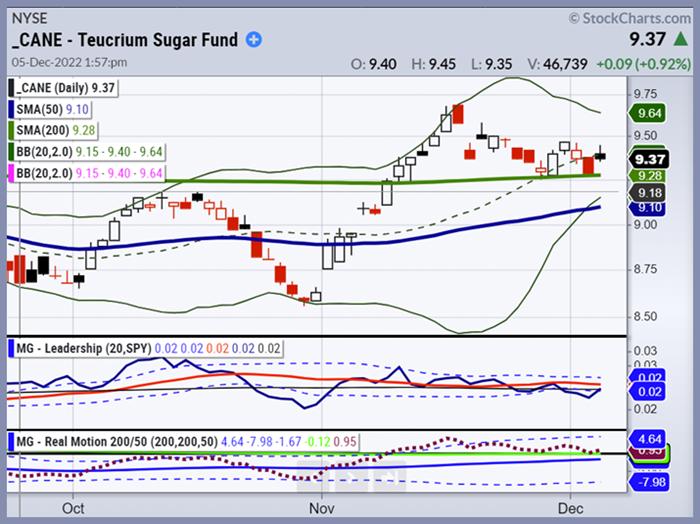Expand the MG - Real Motion 200/50 indicator label
The width and height of the screenshot is (700, 524).
(114, 440)
